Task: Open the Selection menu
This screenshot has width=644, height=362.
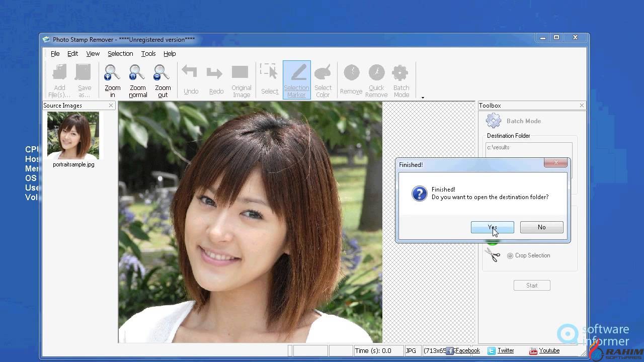Action: (x=120, y=53)
